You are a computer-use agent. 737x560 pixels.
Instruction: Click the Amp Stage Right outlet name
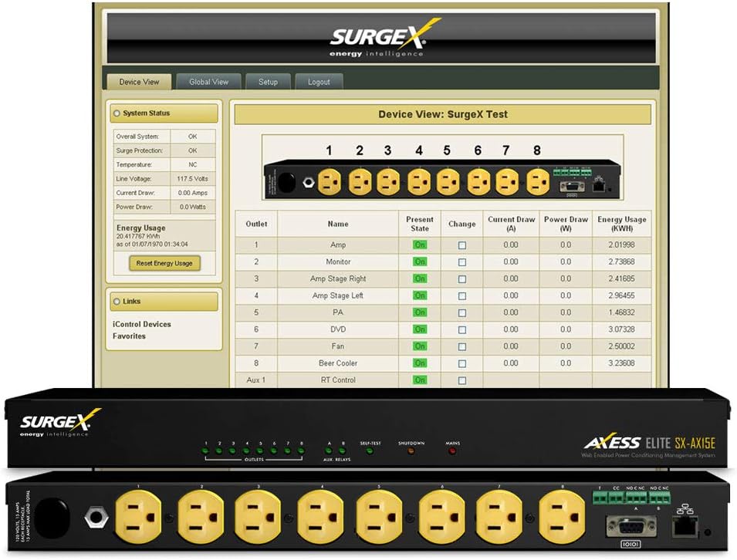(338, 278)
